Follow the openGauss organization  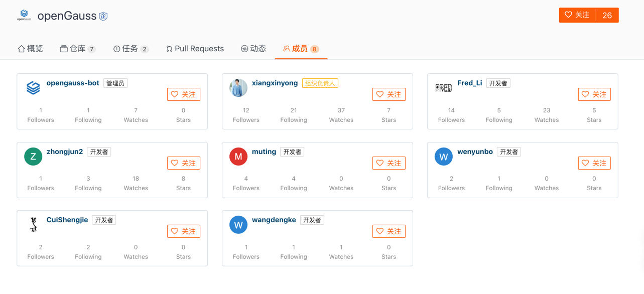click(x=577, y=15)
